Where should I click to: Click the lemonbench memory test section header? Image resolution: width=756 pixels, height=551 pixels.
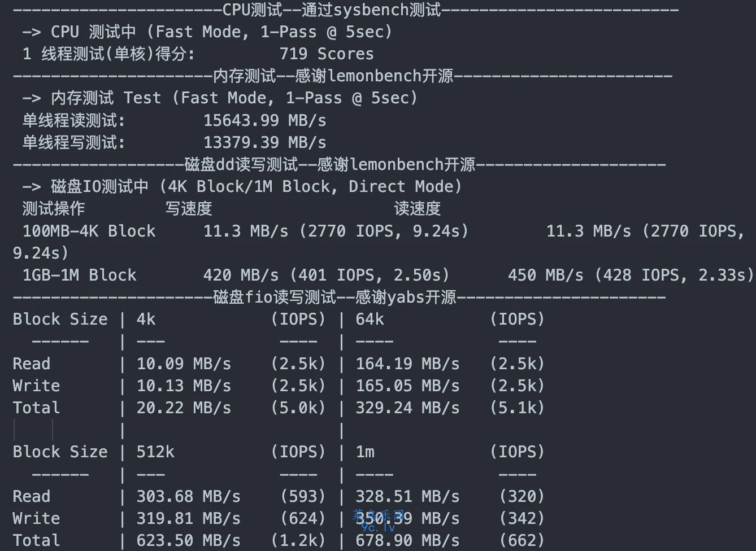point(333,76)
